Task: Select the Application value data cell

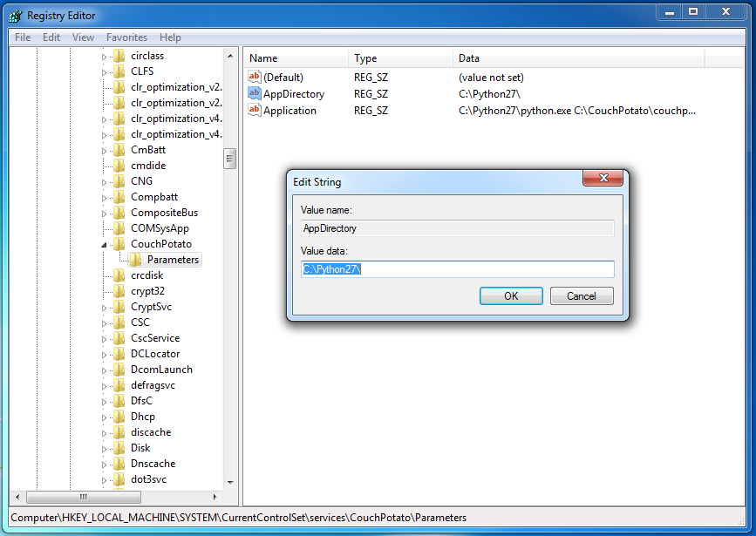Action: point(577,111)
